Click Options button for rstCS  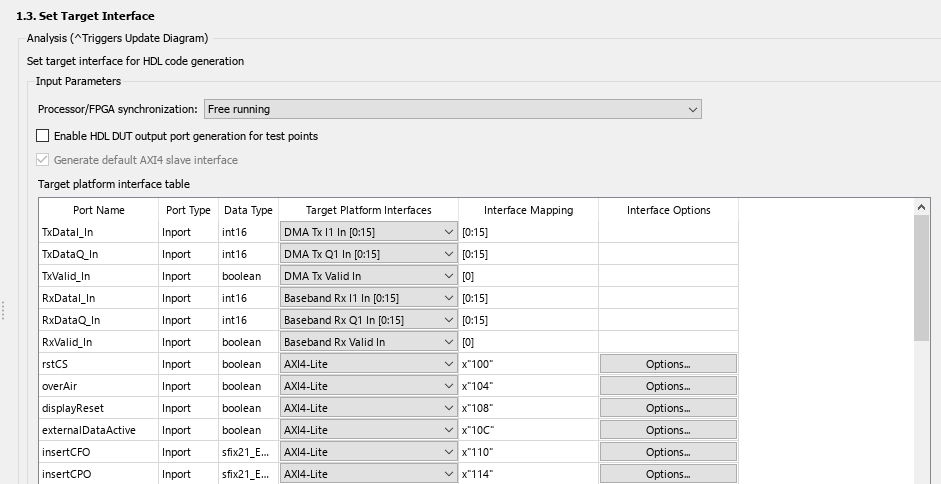668,364
